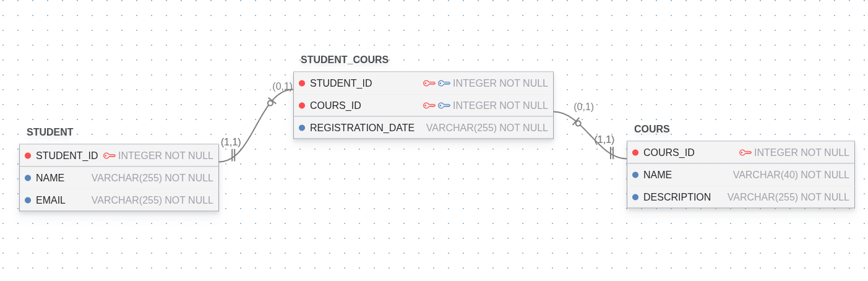Click the red dot beside STUDENT_ID in STUDENT table

(x=28, y=156)
